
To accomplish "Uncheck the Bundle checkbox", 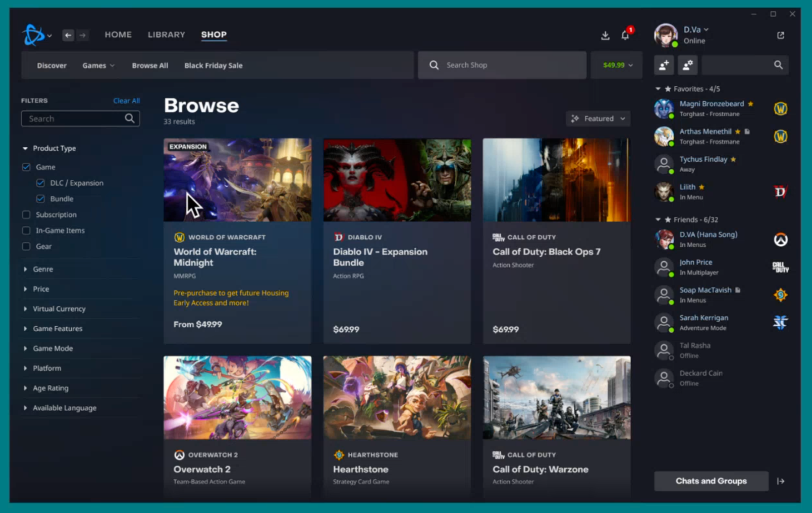I will point(40,199).
